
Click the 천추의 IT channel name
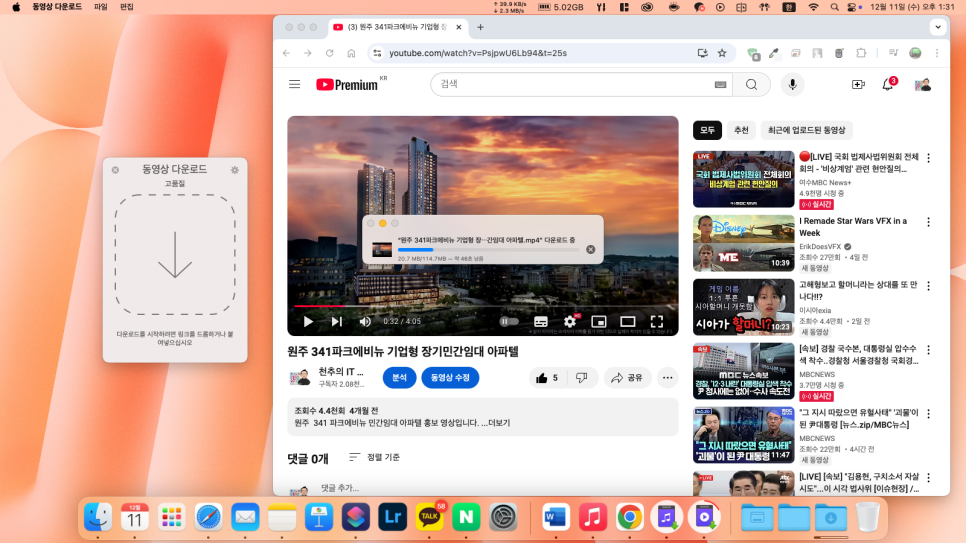(x=341, y=372)
